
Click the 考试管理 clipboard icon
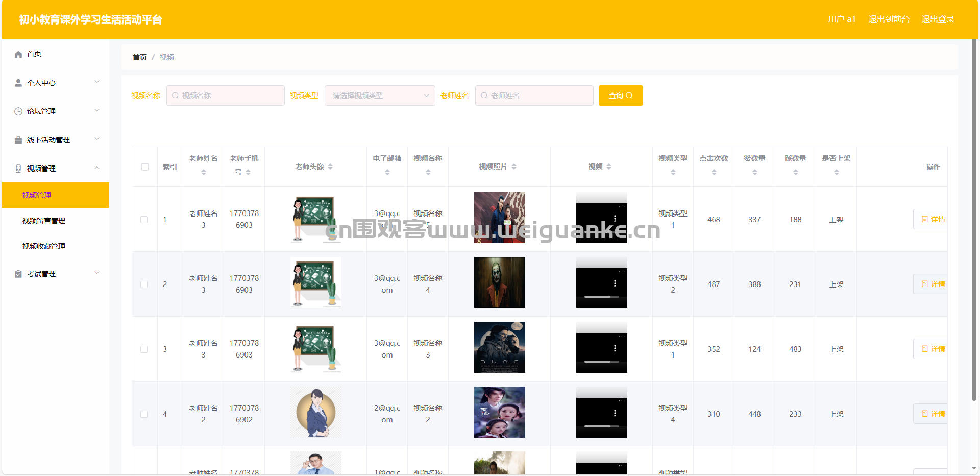point(18,274)
